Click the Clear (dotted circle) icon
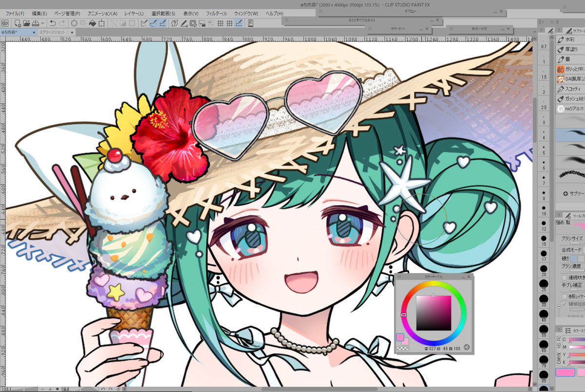 [x=74, y=23]
